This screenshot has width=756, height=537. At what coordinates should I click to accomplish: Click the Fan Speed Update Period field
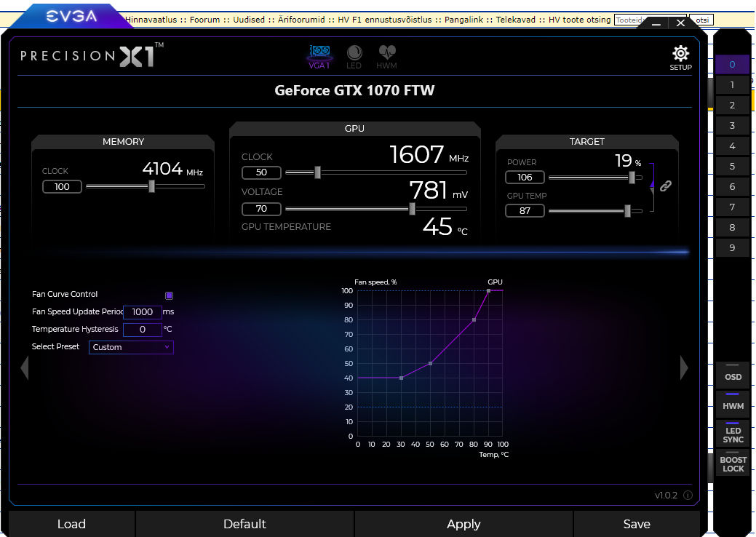[142, 312]
